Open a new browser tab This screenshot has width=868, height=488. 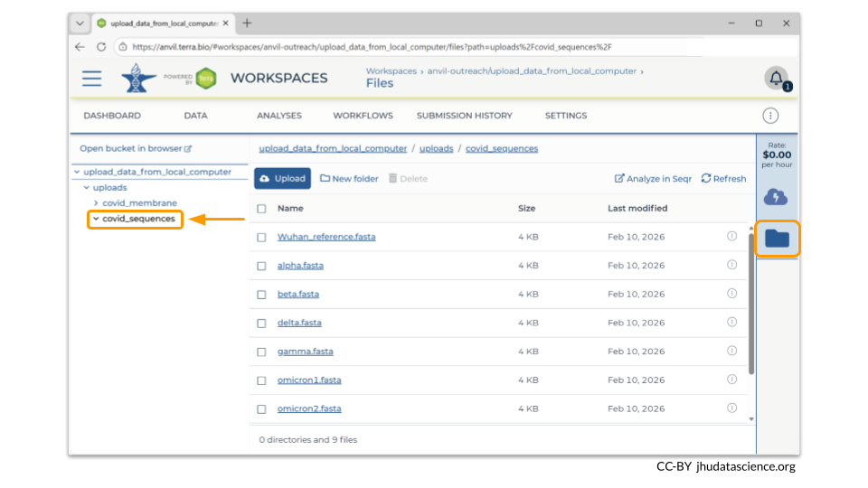[x=247, y=23]
